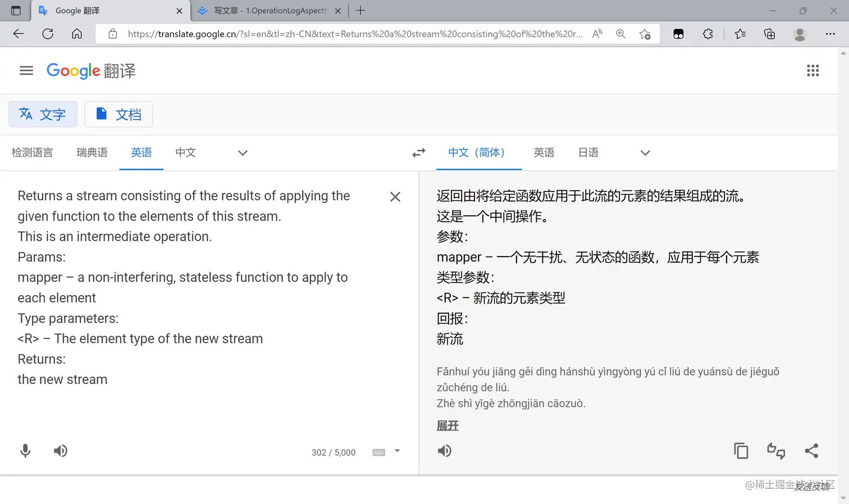Go to the browser home page
The image size is (849, 504).
point(77,34)
